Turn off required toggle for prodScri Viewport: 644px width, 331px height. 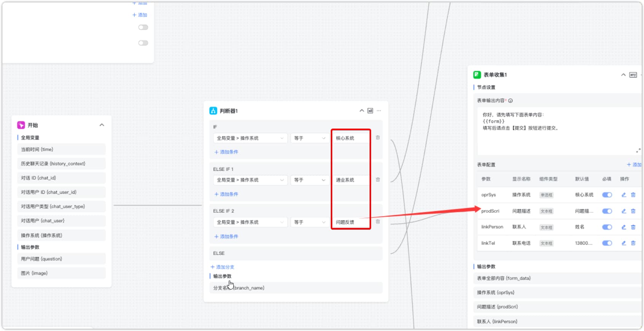607,211
